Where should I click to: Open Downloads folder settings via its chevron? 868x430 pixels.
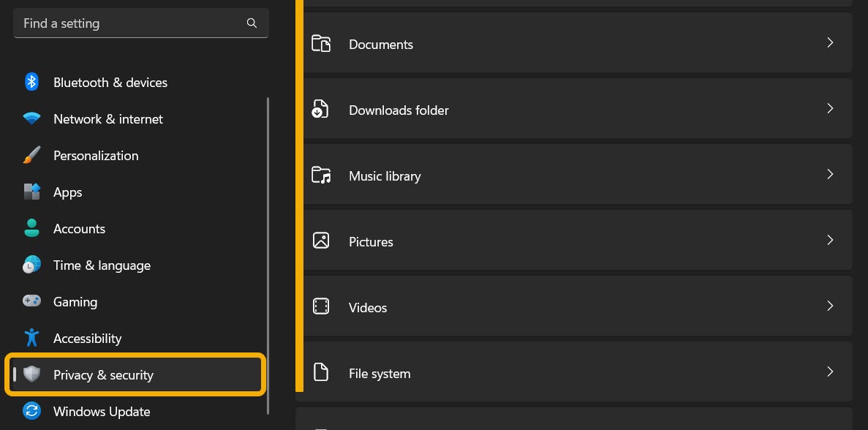[x=830, y=108]
